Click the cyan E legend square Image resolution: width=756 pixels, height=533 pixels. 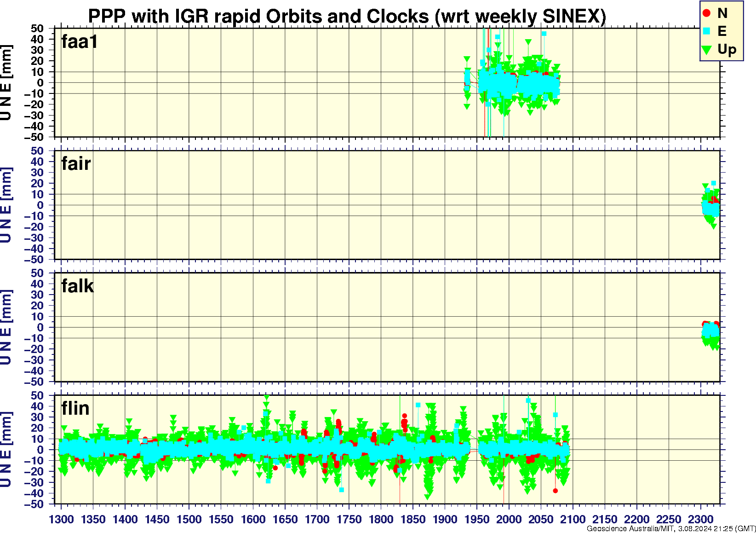click(x=707, y=31)
